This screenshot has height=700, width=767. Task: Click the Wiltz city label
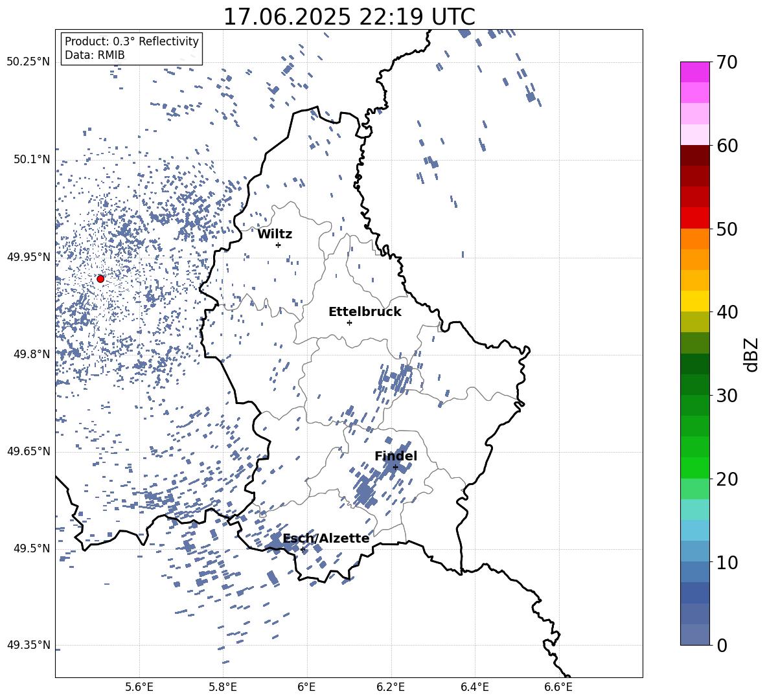click(x=275, y=234)
